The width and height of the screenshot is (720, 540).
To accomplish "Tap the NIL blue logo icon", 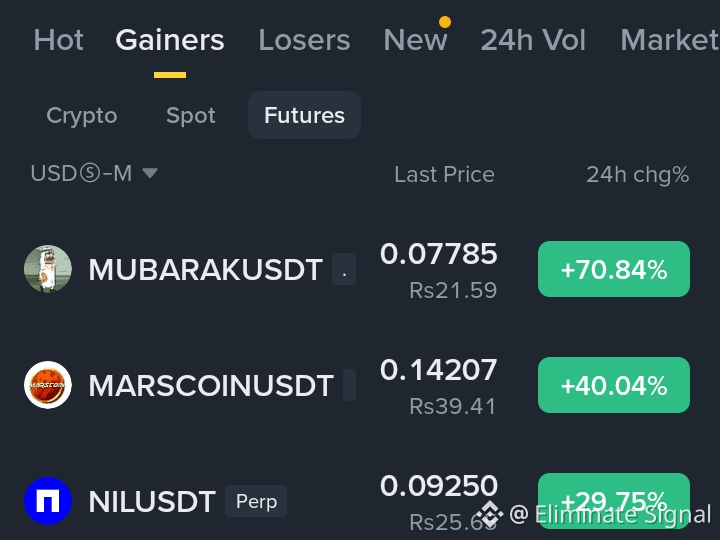I will point(48,501).
